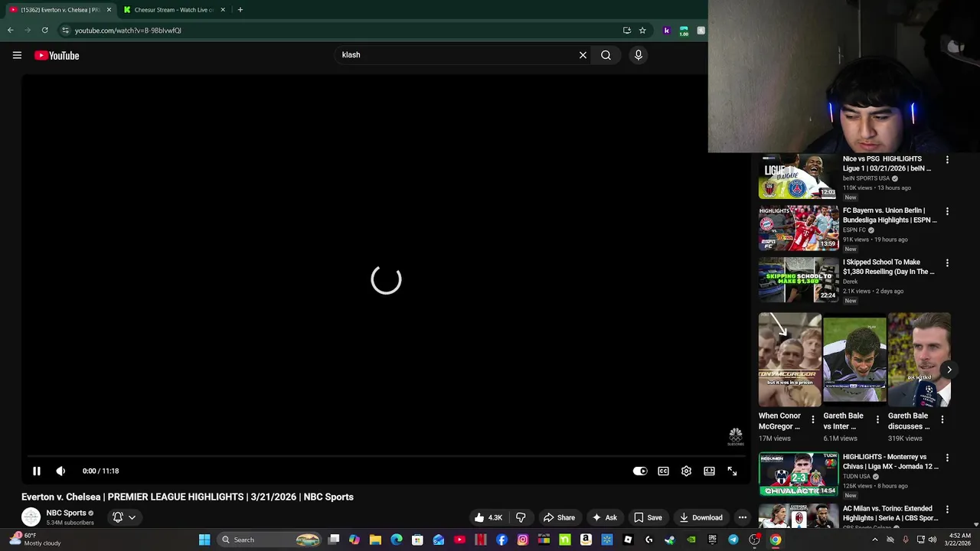Turn on closed captions in player
The height and width of the screenshot is (551, 980).
[663, 471]
